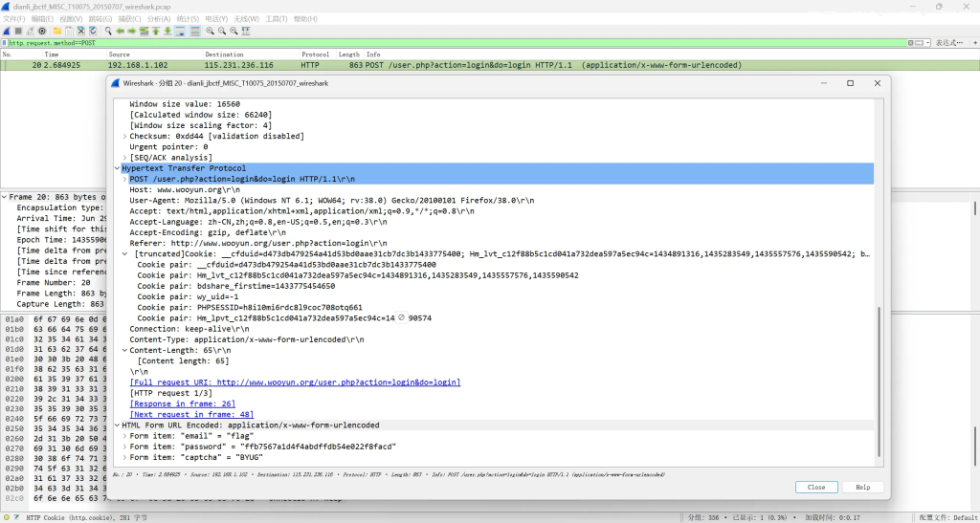980x523 pixels.
Task: Open a capture file via folder icon
Action: point(57,31)
